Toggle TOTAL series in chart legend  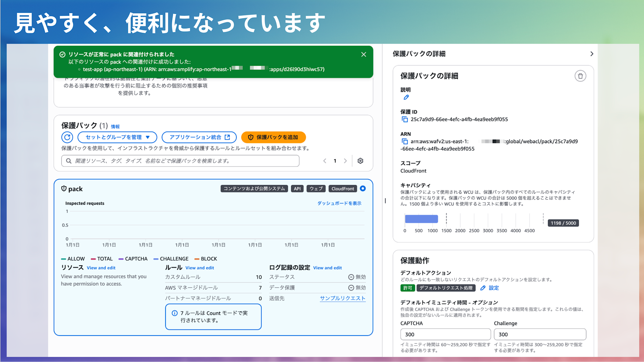[x=102, y=259]
